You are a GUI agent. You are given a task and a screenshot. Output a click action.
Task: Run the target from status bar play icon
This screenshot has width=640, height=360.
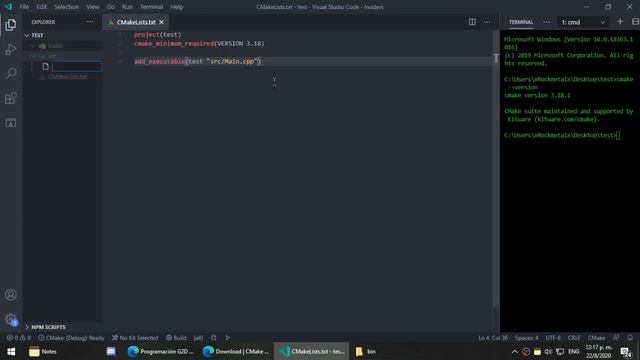pyautogui.click(x=227, y=338)
